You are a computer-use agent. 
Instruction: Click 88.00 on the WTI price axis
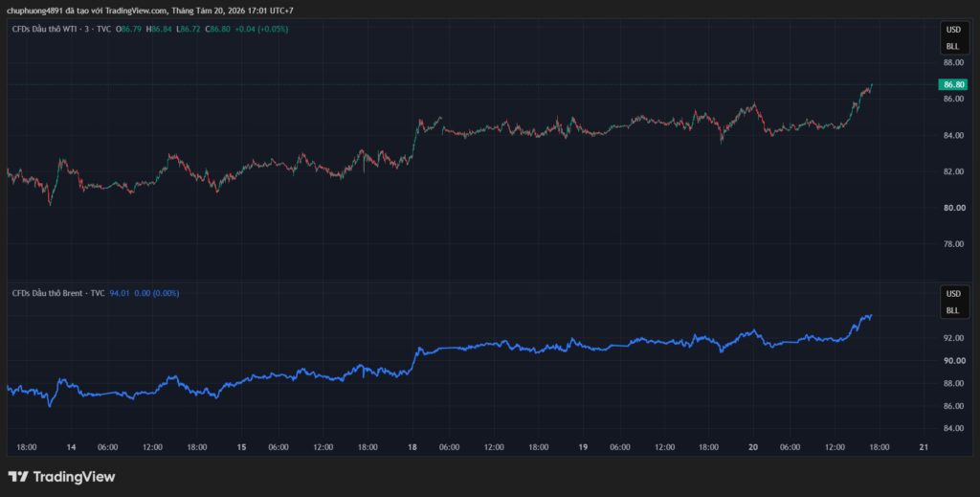coord(954,62)
